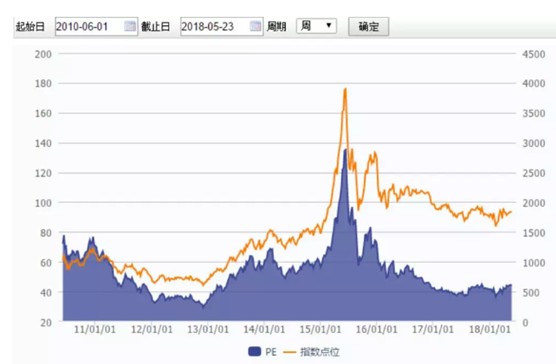556x364 pixels.
Task: Toggle the PE series via legend label
Action: pyautogui.click(x=271, y=352)
